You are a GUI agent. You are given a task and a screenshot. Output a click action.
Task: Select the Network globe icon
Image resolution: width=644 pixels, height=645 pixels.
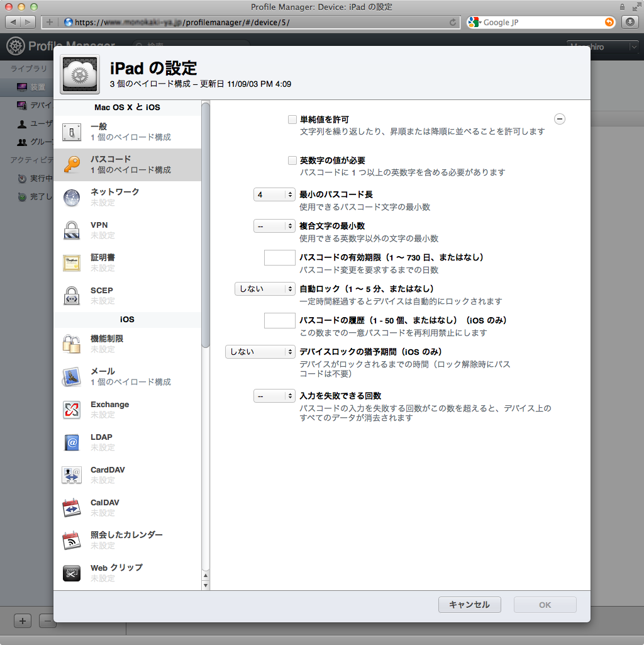pyautogui.click(x=72, y=198)
